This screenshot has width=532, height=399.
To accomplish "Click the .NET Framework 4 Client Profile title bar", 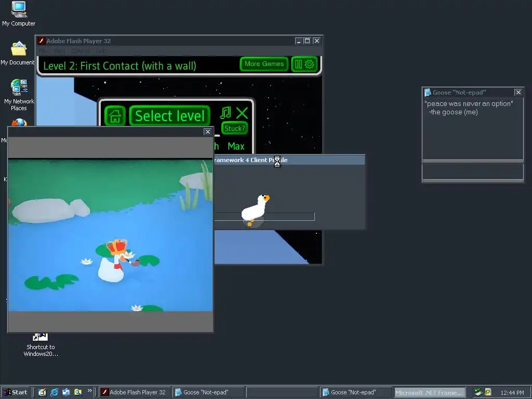I will pos(289,160).
